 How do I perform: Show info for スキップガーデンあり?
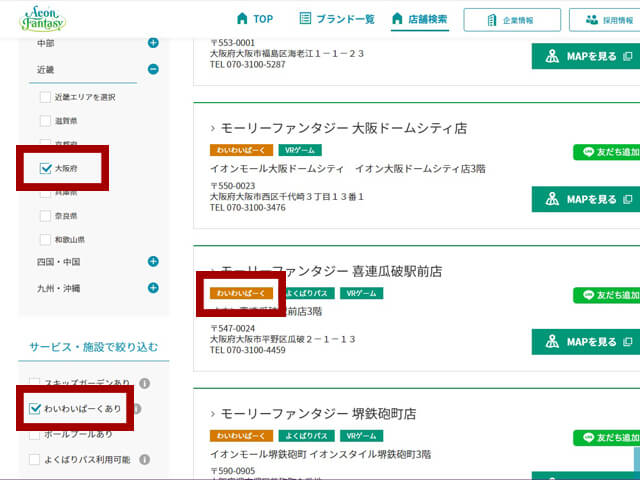pos(144,383)
